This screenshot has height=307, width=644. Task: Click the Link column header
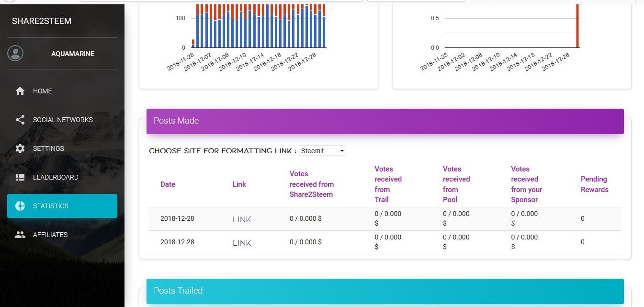(239, 184)
